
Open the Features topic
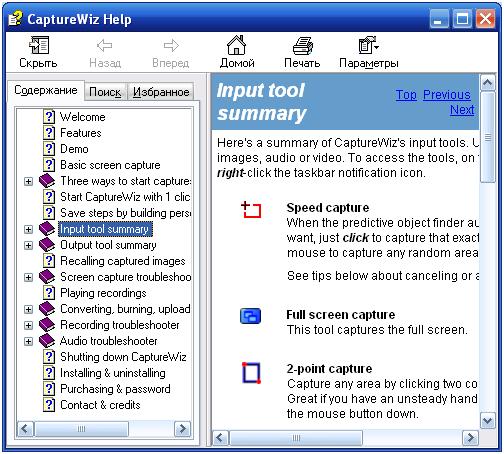81,133
